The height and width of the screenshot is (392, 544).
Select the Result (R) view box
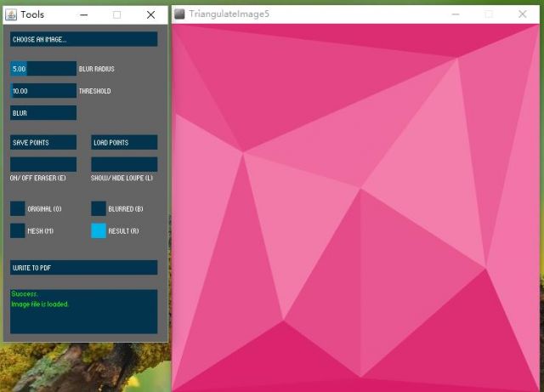point(99,230)
